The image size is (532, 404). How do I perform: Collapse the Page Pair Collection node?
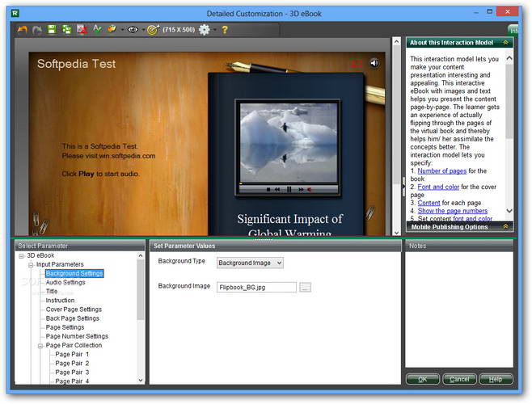40,345
